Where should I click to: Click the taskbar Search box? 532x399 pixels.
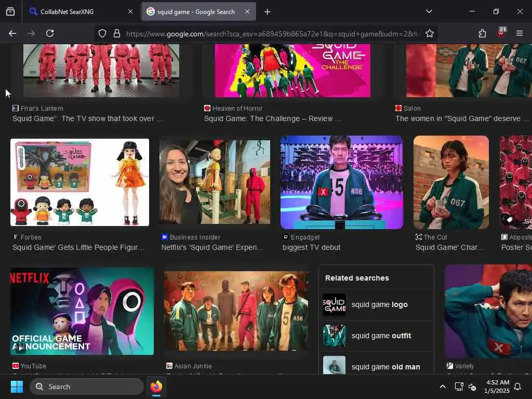click(x=87, y=387)
